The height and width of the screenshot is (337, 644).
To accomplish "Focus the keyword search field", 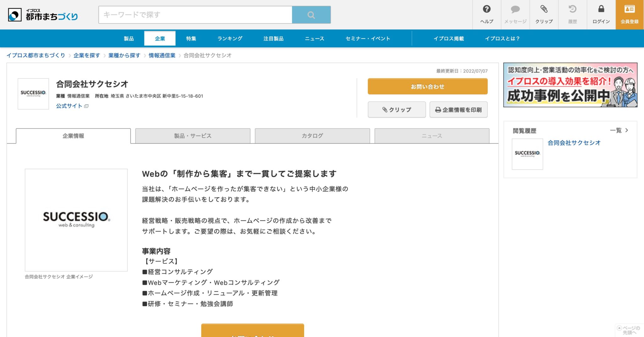I will tap(195, 15).
